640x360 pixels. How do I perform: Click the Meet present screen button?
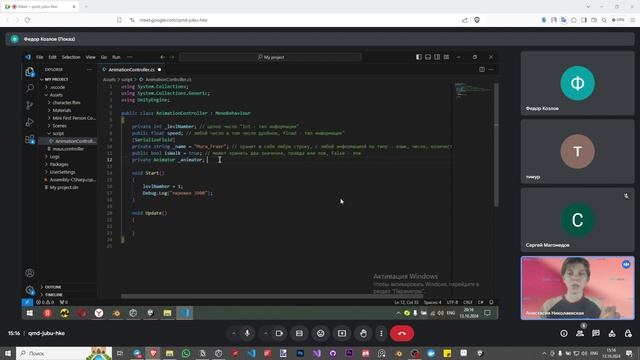click(x=342, y=333)
